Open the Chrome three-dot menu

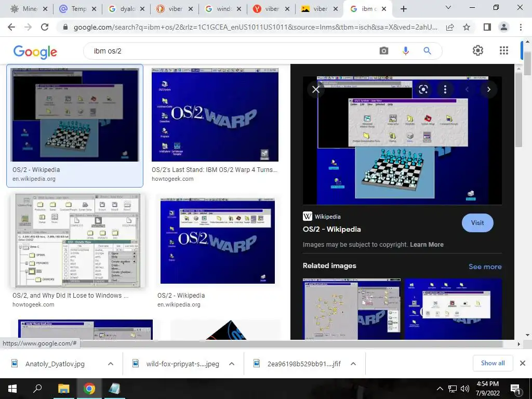(x=521, y=27)
